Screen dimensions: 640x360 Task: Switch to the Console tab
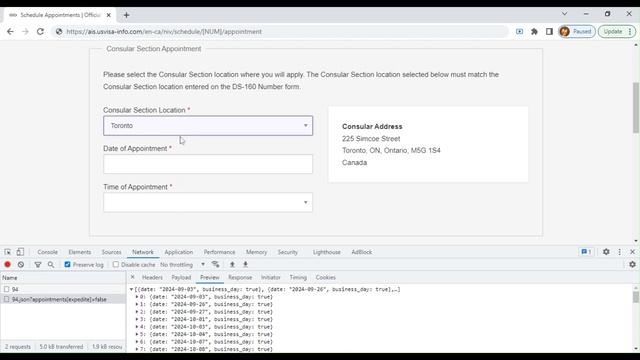47,252
